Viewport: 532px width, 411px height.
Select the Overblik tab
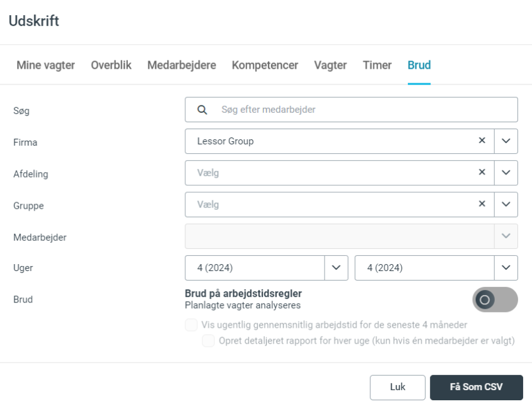point(111,65)
